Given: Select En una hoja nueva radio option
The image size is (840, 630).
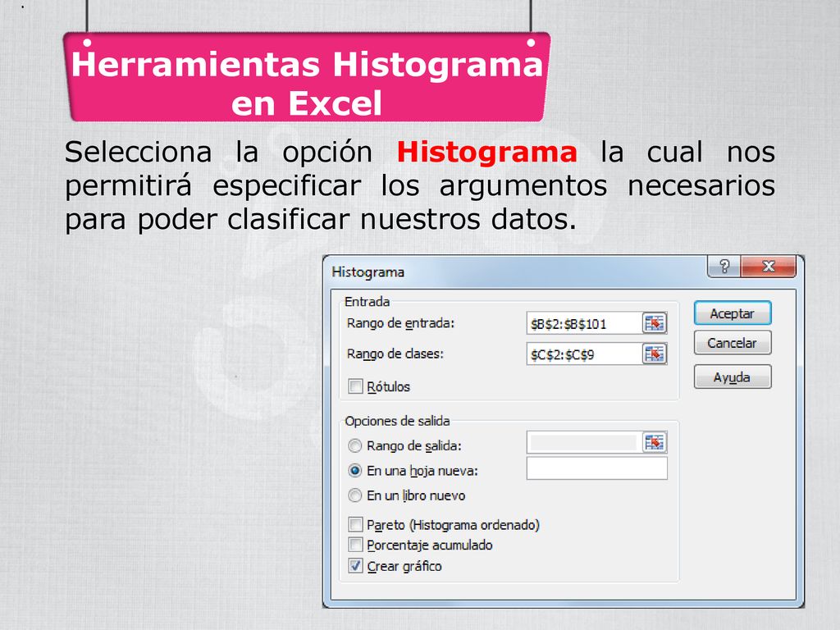Looking at the screenshot, I should [354, 471].
